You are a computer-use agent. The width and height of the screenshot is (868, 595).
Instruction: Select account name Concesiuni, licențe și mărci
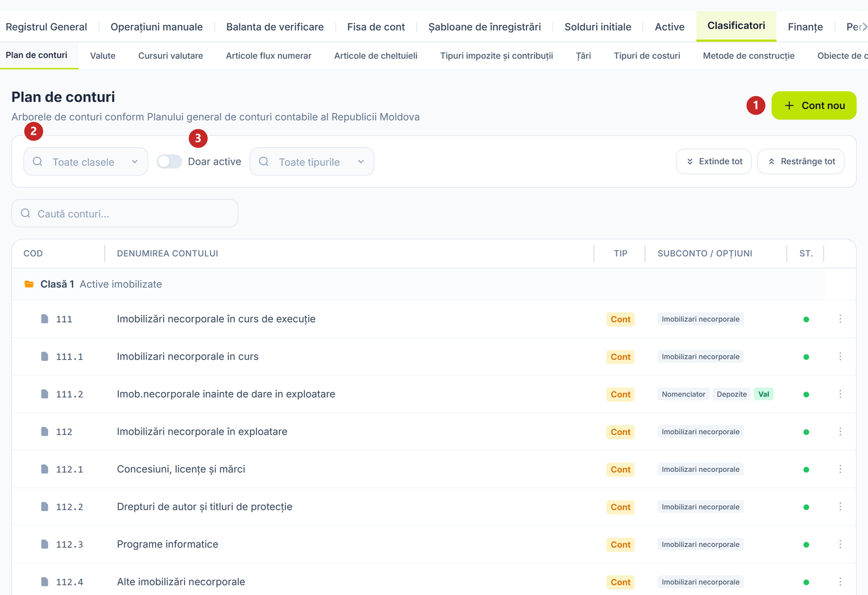coord(181,469)
